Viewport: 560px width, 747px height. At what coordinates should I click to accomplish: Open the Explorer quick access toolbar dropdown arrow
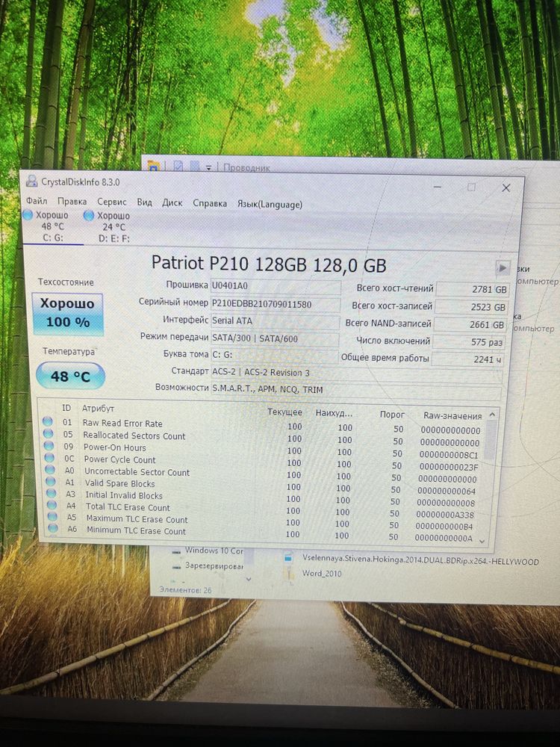pyautogui.click(x=208, y=167)
